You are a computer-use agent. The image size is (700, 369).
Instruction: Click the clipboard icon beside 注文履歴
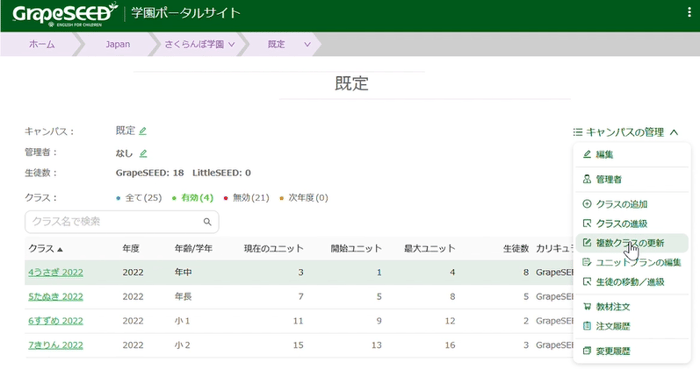[x=587, y=326]
